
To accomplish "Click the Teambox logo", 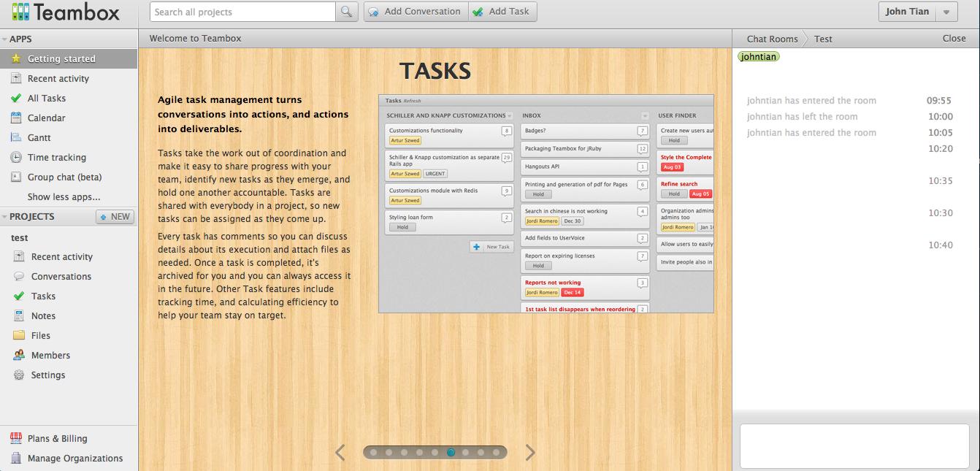I will 66,12.
